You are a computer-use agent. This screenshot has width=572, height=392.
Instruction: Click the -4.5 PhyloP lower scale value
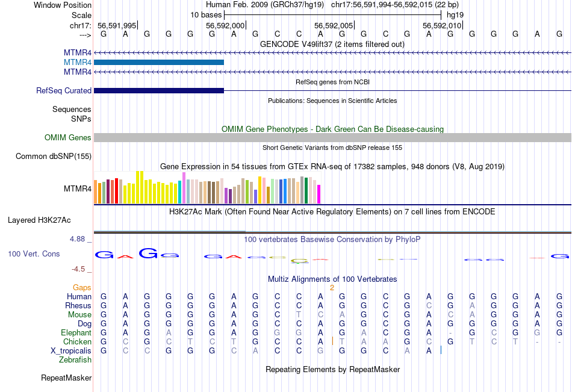[78, 269]
